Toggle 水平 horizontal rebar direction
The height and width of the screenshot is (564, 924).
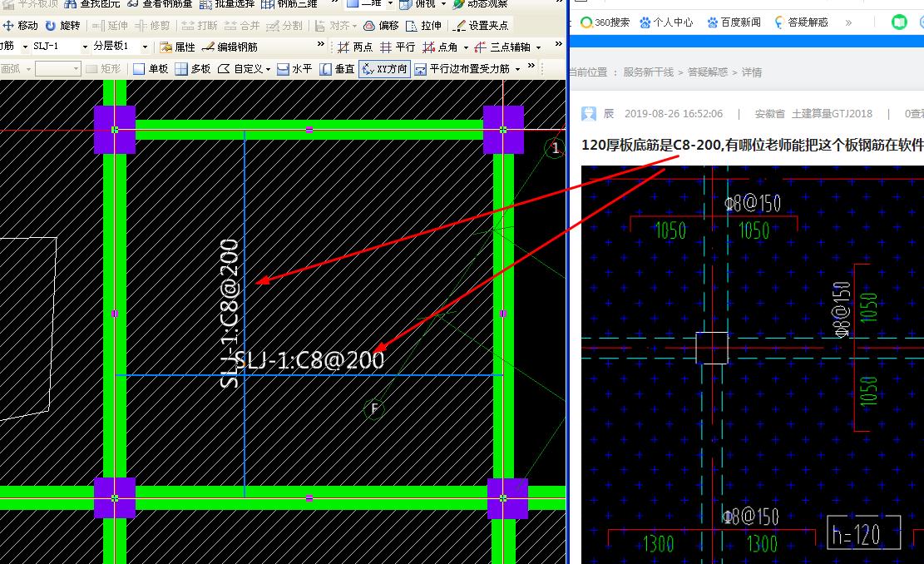tap(294, 68)
